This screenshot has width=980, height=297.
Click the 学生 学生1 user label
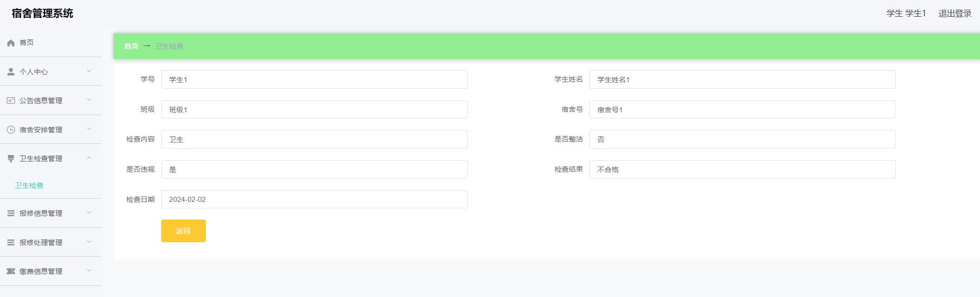tap(906, 13)
